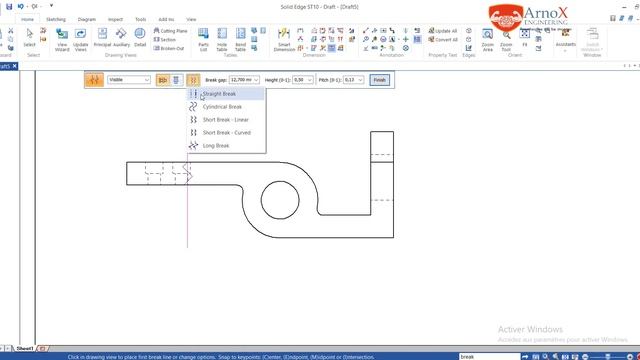Create an Auxiliary view

coord(121,38)
